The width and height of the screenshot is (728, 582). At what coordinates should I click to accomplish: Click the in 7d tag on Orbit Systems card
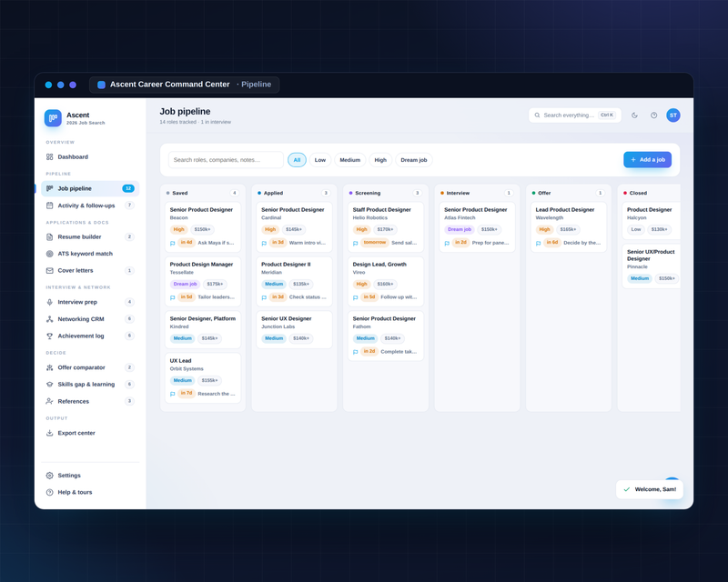pyautogui.click(x=187, y=393)
